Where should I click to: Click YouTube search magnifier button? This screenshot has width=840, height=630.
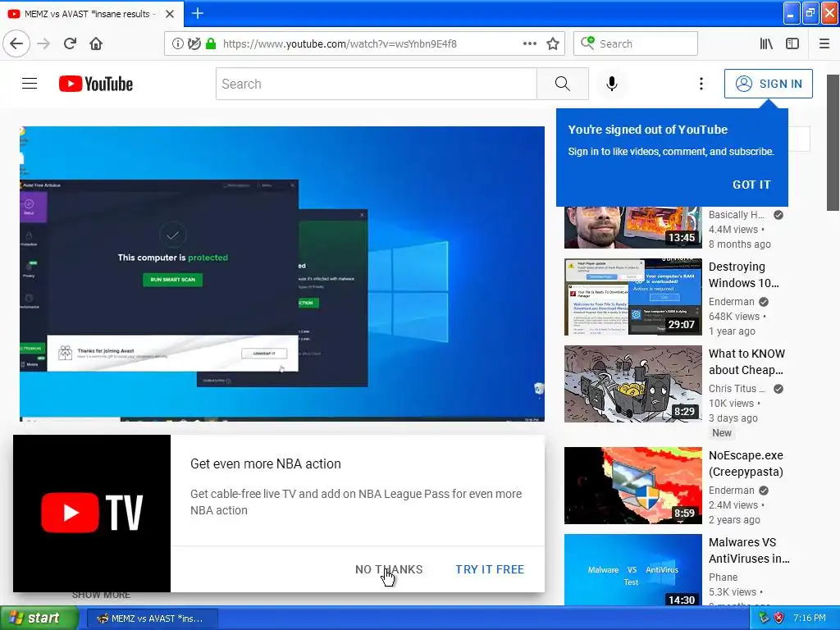tap(563, 84)
